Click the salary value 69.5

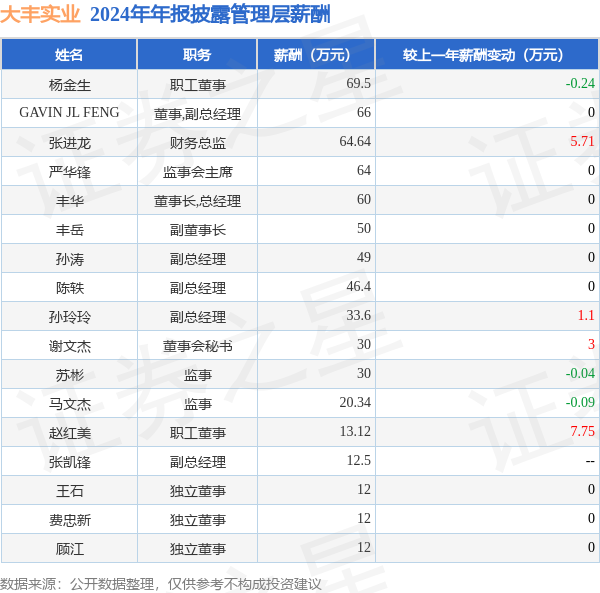(x=359, y=83)
